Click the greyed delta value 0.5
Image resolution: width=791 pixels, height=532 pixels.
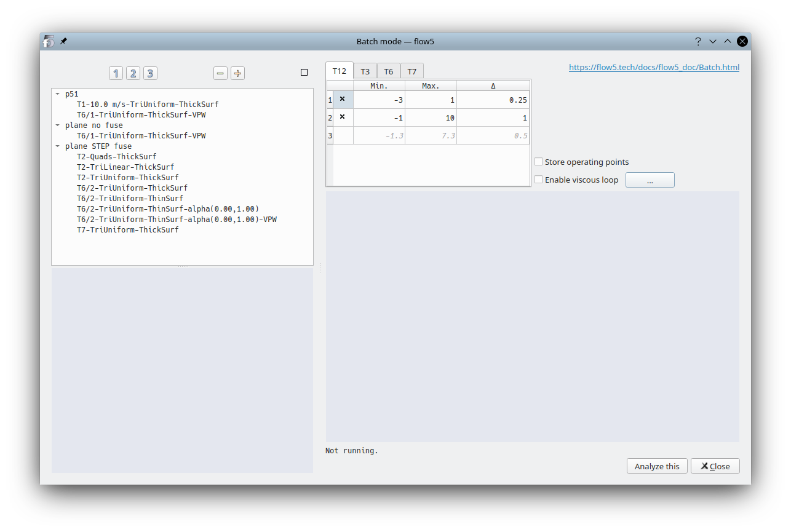[x=493, y=135]
